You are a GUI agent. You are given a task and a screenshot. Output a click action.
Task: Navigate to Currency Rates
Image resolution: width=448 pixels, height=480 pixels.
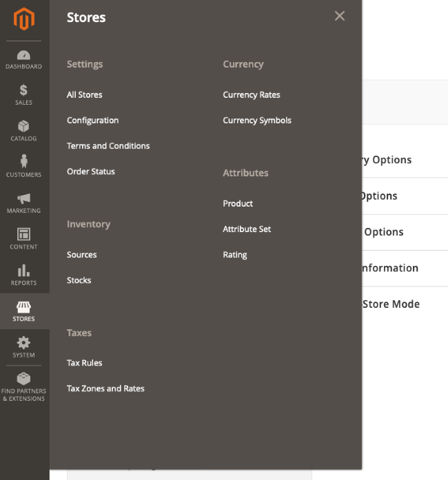(x=252, y=95)
